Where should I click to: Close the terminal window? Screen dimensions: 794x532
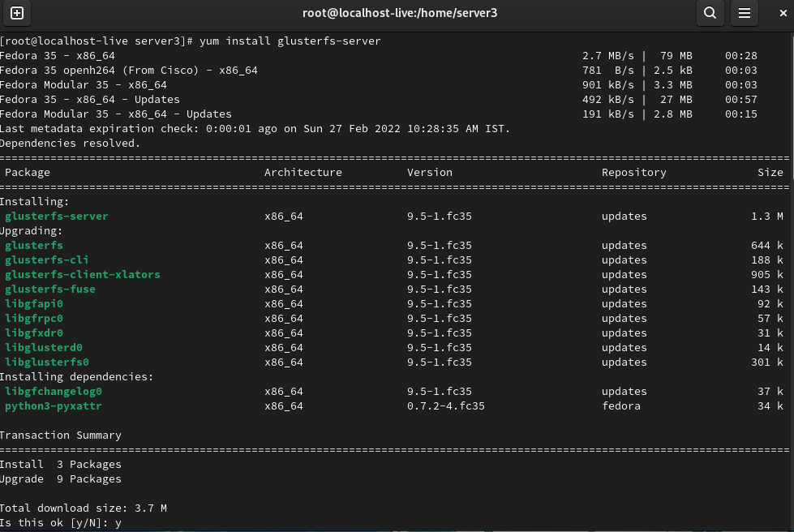(x=781, y=14)
